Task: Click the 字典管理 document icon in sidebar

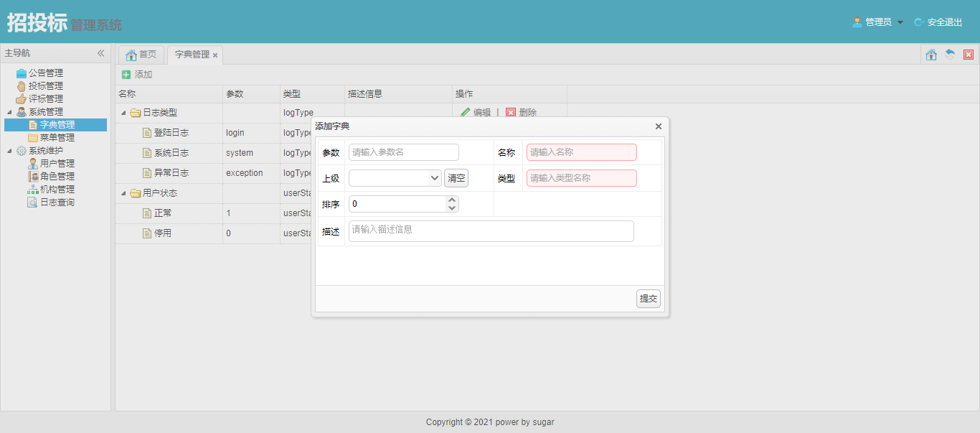Action: pyautogui.click(x=33, y=125)
